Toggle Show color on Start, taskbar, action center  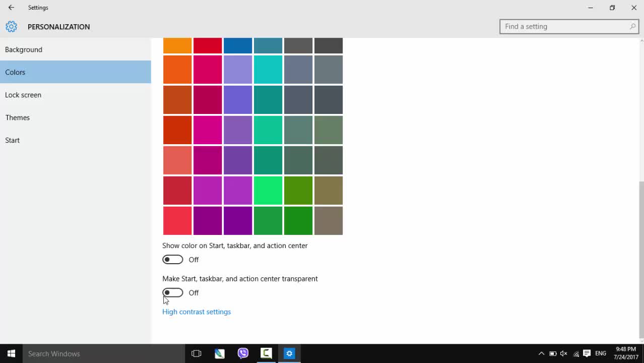pyautogui.click(x=173, y=260)
